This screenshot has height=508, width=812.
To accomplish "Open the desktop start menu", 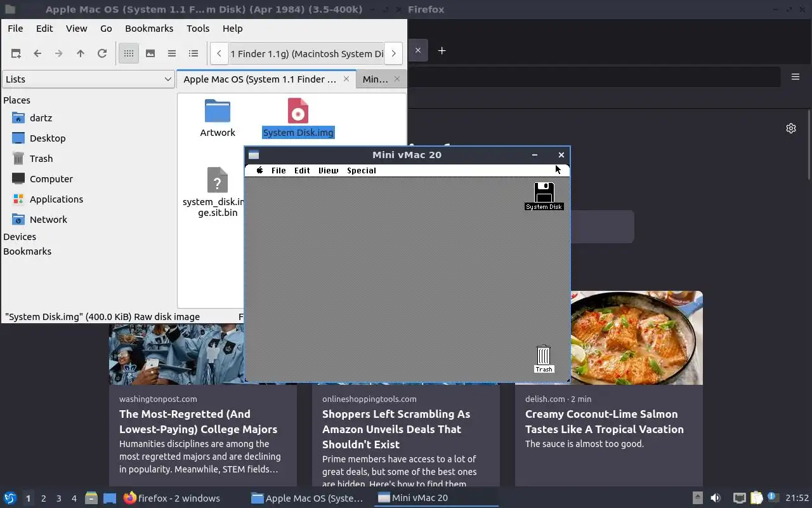I will coord(10,498).
